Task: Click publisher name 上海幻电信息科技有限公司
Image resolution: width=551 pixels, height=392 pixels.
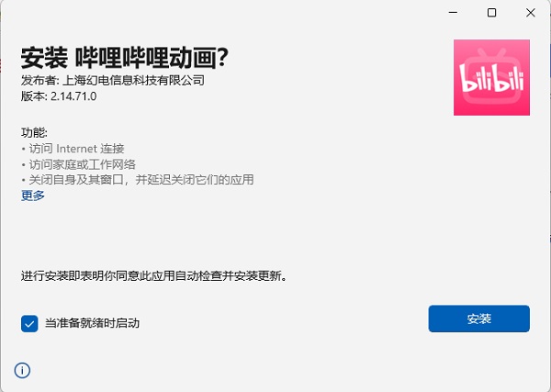Action: click(x=133, y=81)
